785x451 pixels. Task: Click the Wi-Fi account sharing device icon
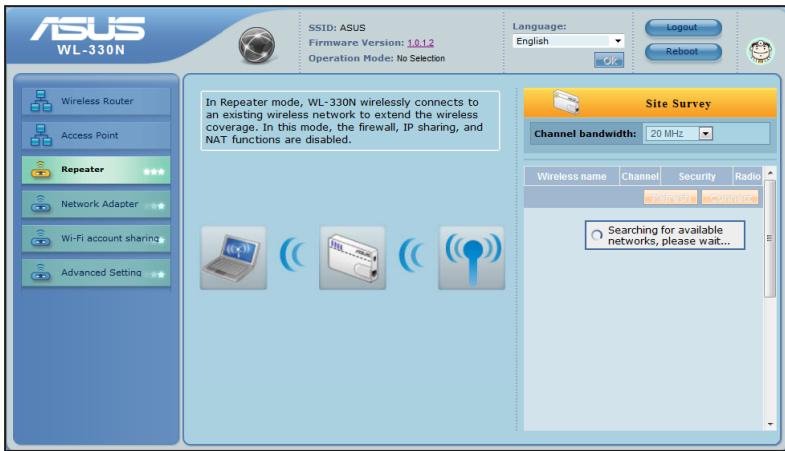click(x=41, y=238)
